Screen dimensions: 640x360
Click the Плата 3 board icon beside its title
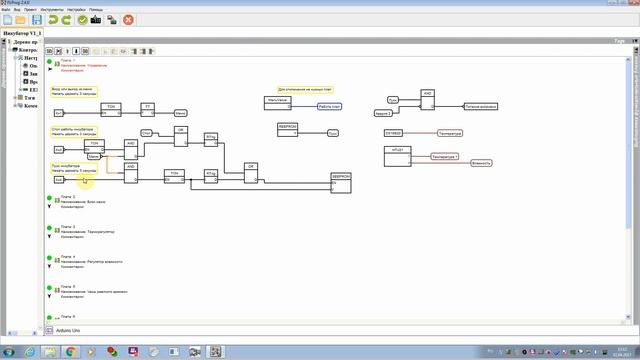57,230
